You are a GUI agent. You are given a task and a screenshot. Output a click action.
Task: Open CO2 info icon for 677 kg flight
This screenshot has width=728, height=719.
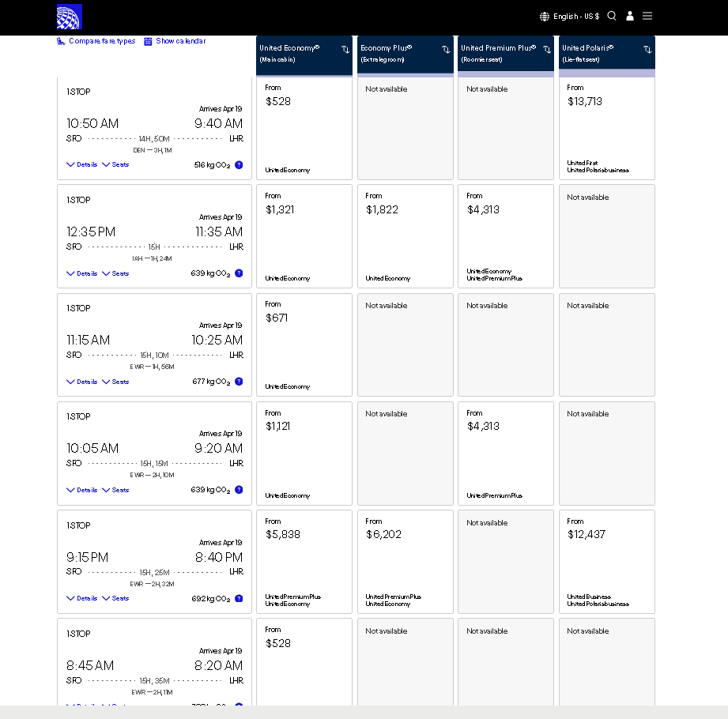coord(239,382)
